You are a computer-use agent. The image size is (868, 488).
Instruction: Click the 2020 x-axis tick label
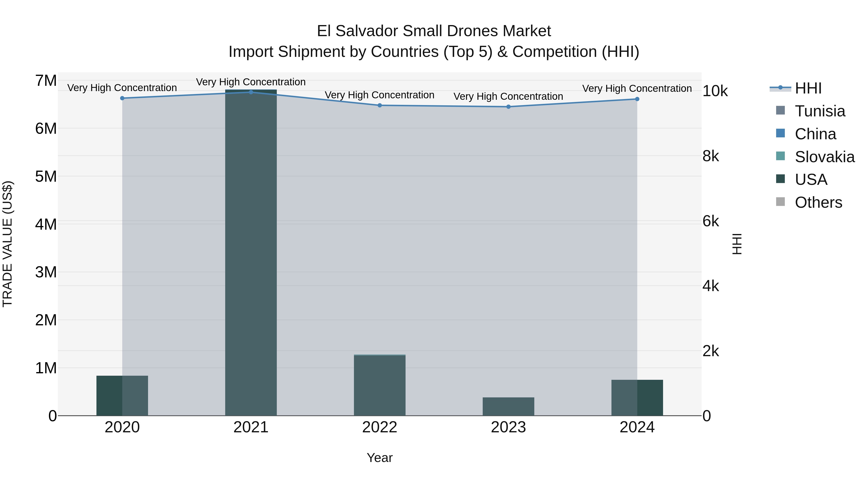point(122,427)
